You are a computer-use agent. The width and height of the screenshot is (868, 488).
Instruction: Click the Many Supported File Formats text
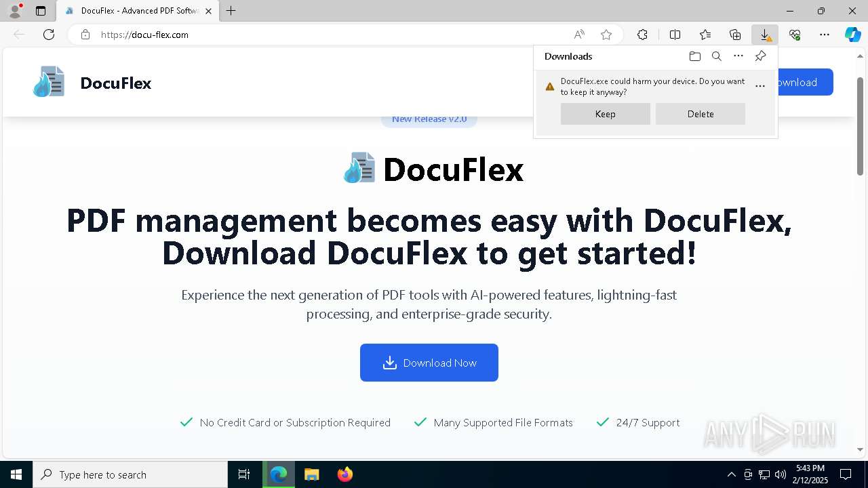[x=503, y=422]
